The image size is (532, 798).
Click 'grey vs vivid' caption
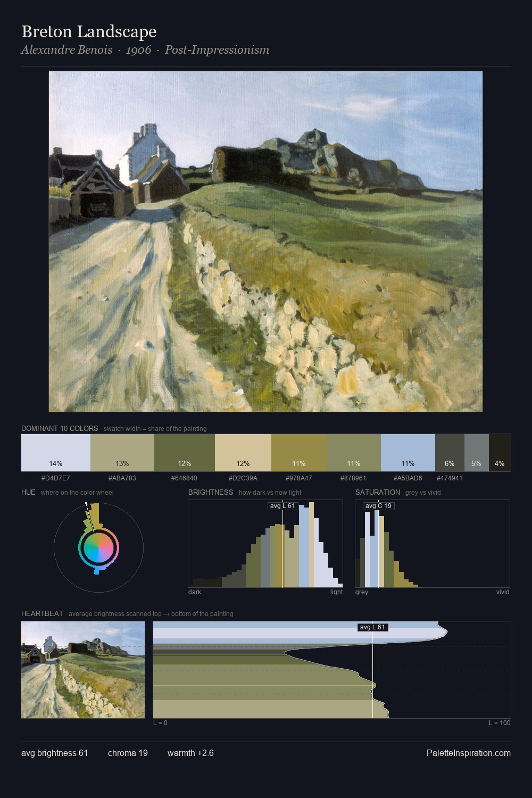click(423, 493)
